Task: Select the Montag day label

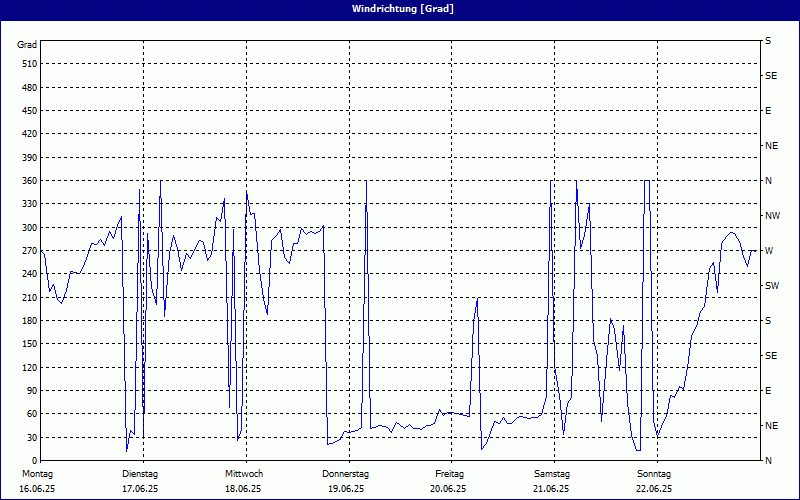Action: [x=36, y=474]
